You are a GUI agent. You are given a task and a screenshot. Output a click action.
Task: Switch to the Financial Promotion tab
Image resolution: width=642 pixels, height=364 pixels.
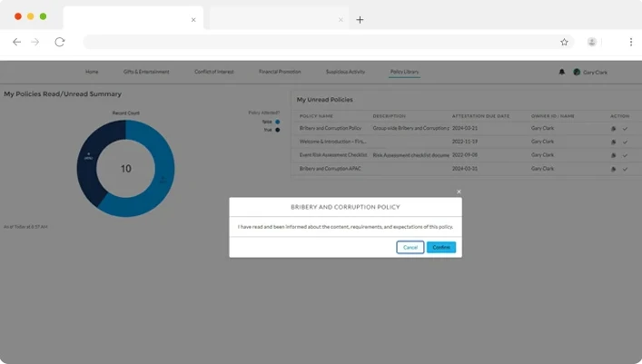280,72
